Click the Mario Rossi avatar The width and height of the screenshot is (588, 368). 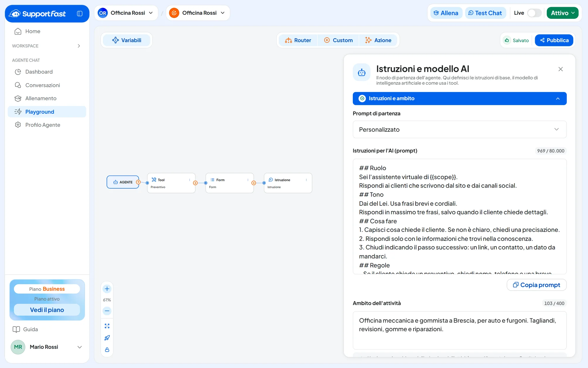(x=18, y=347)
